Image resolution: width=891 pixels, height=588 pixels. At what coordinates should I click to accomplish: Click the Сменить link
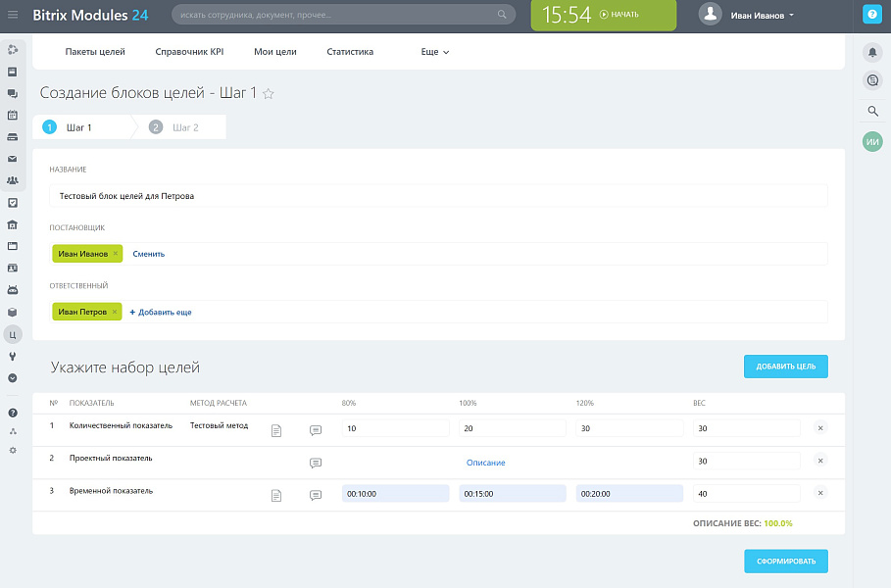click(x=149, y=254)
